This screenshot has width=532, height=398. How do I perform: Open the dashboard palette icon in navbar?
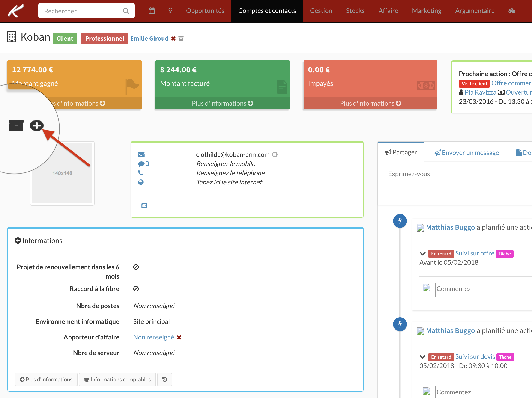pos(511,11)
